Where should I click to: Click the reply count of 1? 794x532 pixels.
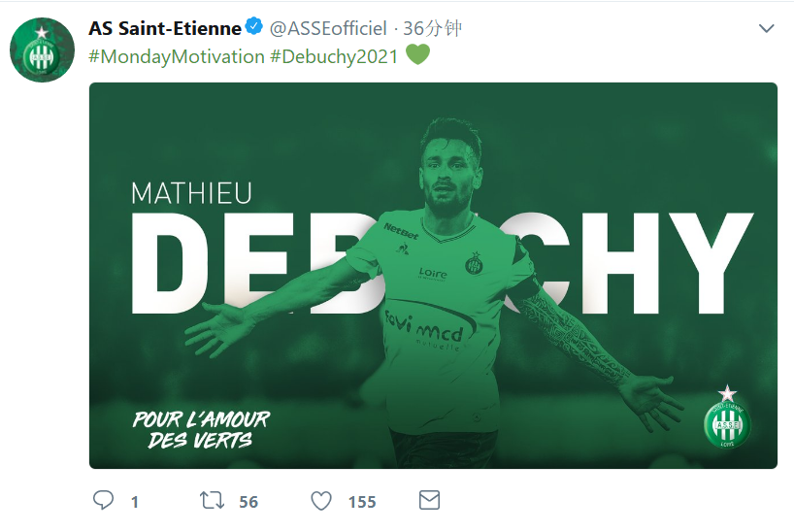point(134,502)
